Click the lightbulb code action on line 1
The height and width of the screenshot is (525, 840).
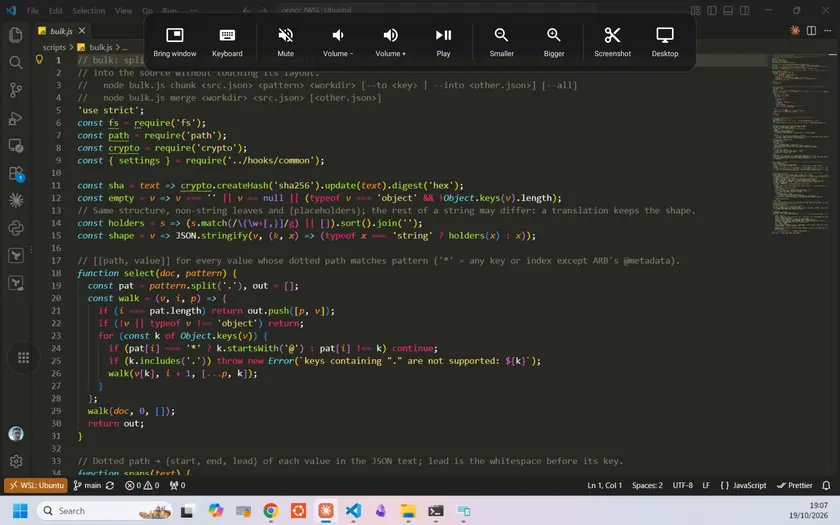tap(39, 59)
